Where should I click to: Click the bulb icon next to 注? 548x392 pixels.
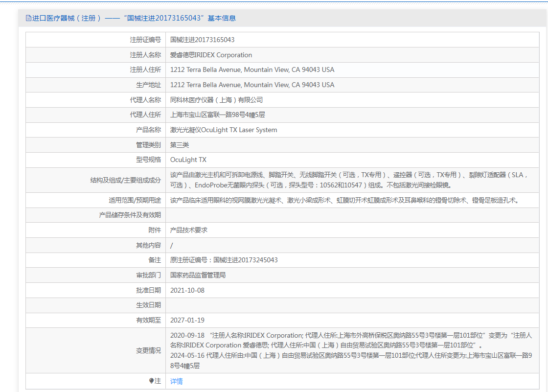151,381
